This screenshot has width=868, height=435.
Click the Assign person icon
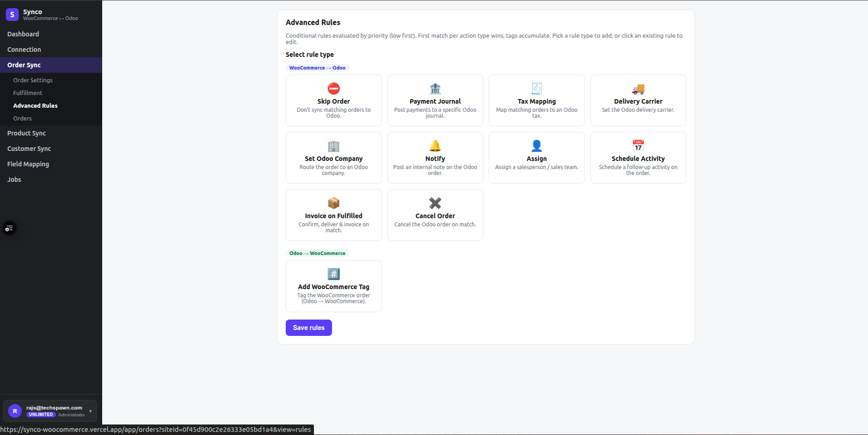tap(536, 146)
